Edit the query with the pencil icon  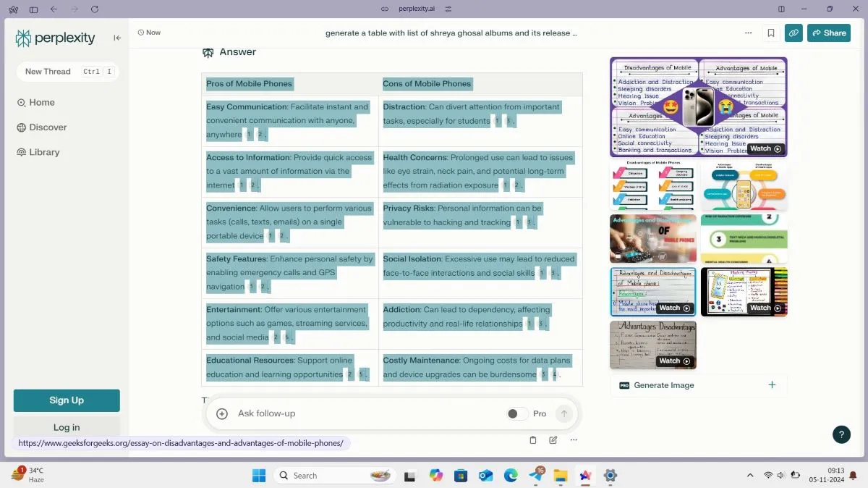[x=553, y=439]
